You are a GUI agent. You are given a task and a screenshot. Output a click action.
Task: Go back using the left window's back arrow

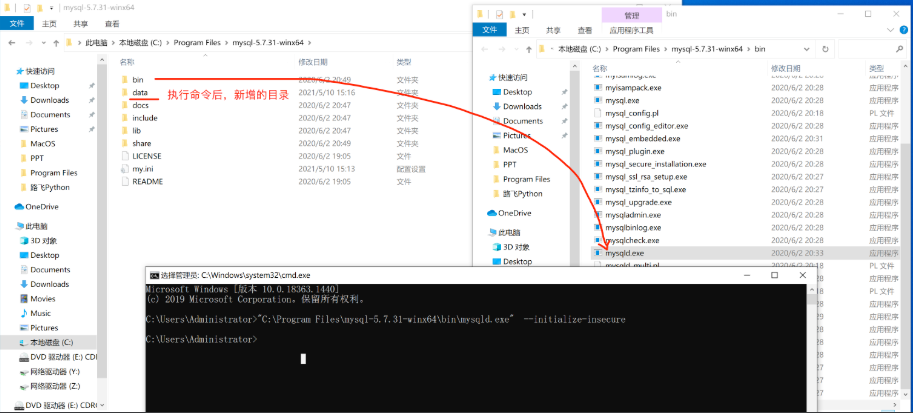click(x=12, y=43)
